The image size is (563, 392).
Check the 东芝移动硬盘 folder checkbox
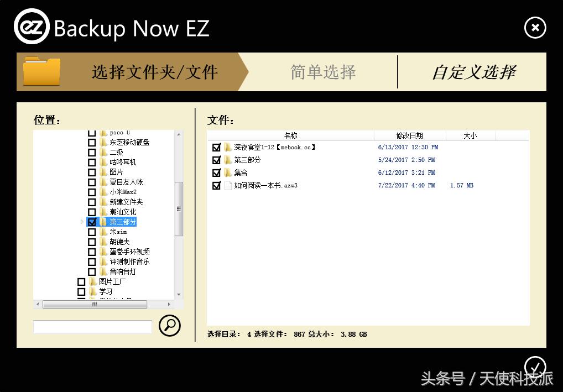pyautogui.click(x=92, y=143)
